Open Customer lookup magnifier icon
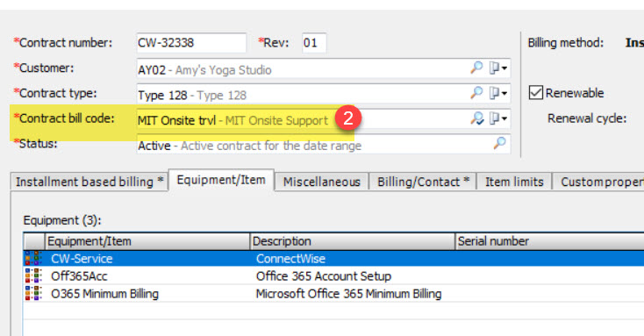This screenshot has height=336, width=644. 476,68
